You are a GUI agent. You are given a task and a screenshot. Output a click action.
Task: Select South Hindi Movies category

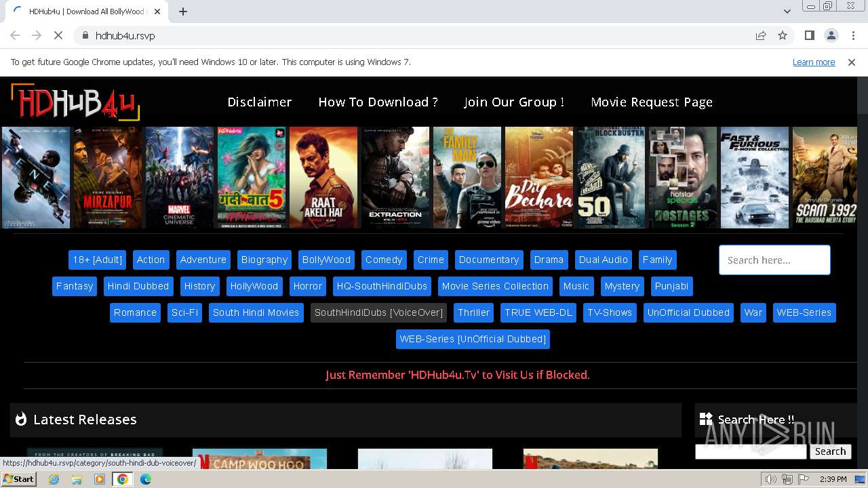[x=256, y=312]
